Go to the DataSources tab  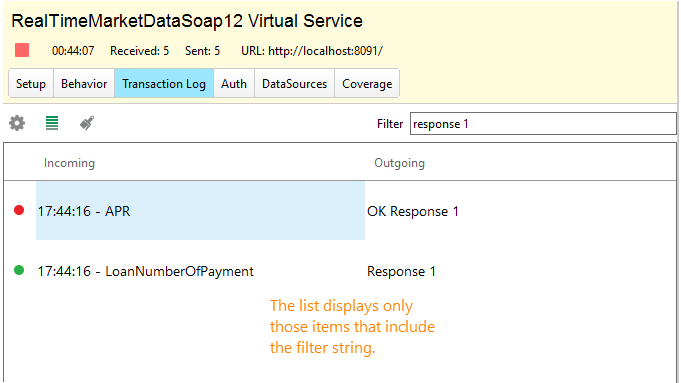coord(294,83)
